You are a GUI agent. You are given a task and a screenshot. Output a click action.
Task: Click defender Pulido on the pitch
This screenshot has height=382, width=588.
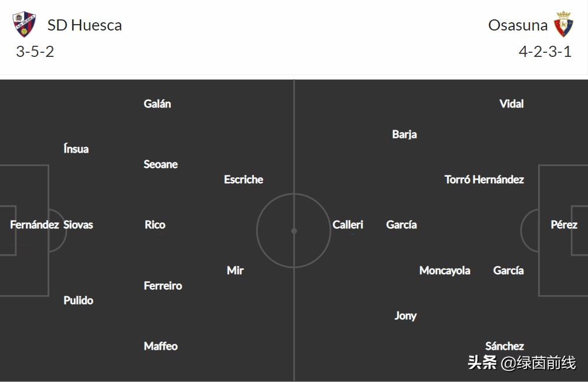[x=78, y=300]
